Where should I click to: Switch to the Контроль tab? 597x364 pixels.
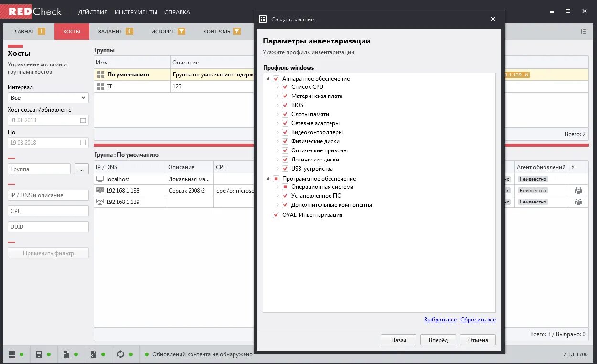tap(223, 32)
